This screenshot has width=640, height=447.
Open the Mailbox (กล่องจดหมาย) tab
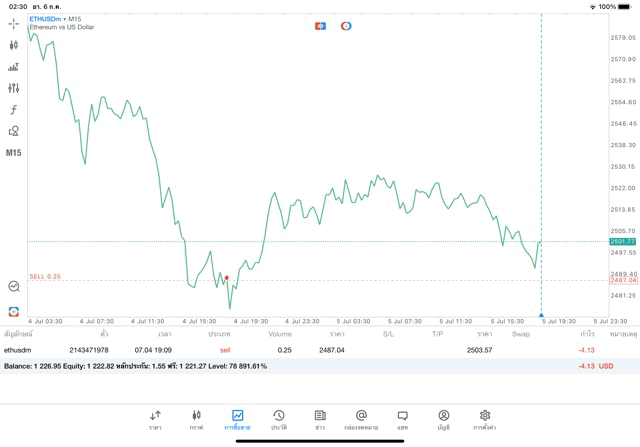tap(361, 419)
